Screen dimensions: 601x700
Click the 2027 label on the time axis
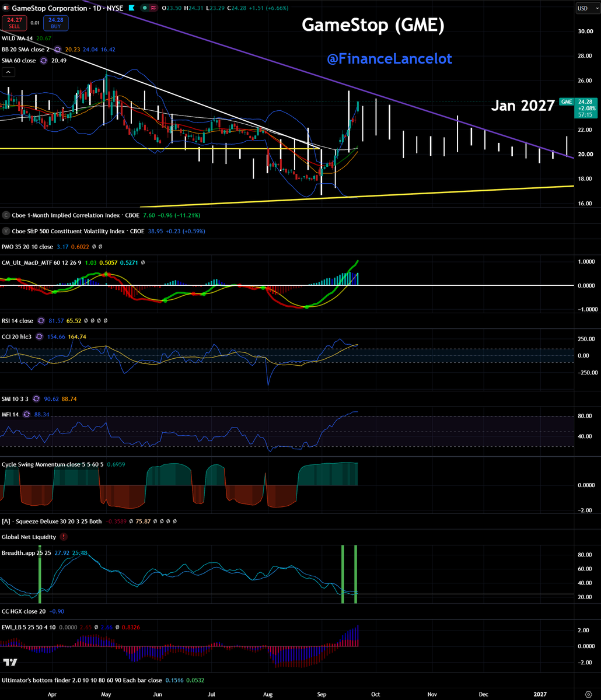point(540,694)
